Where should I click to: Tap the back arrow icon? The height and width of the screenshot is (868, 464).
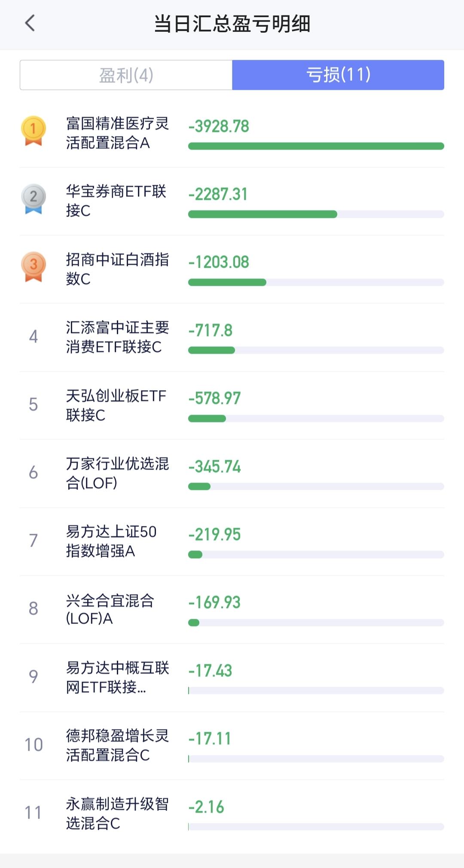pos(30,23)
